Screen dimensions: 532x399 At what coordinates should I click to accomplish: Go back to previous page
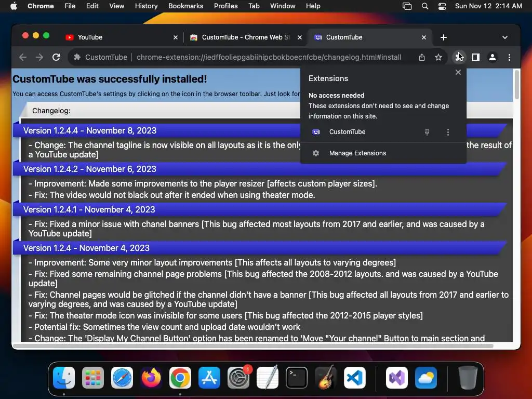23,57
